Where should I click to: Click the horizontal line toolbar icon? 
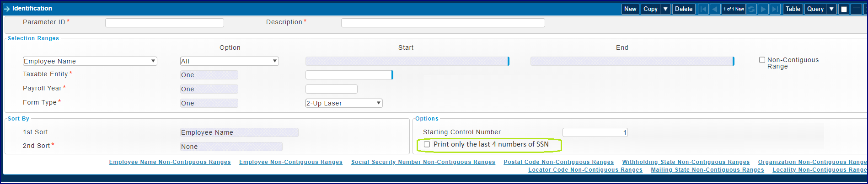(x=856, y=9)
